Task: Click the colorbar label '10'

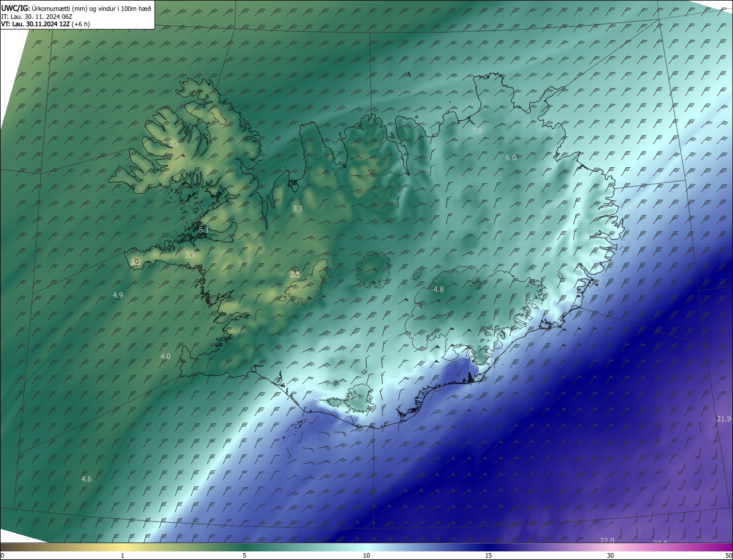Action: (x=366, y=555)
